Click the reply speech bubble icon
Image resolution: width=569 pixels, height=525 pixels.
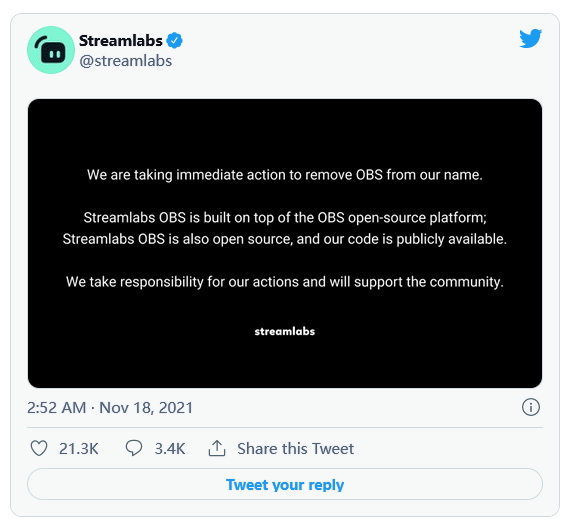tap(134, 448)
